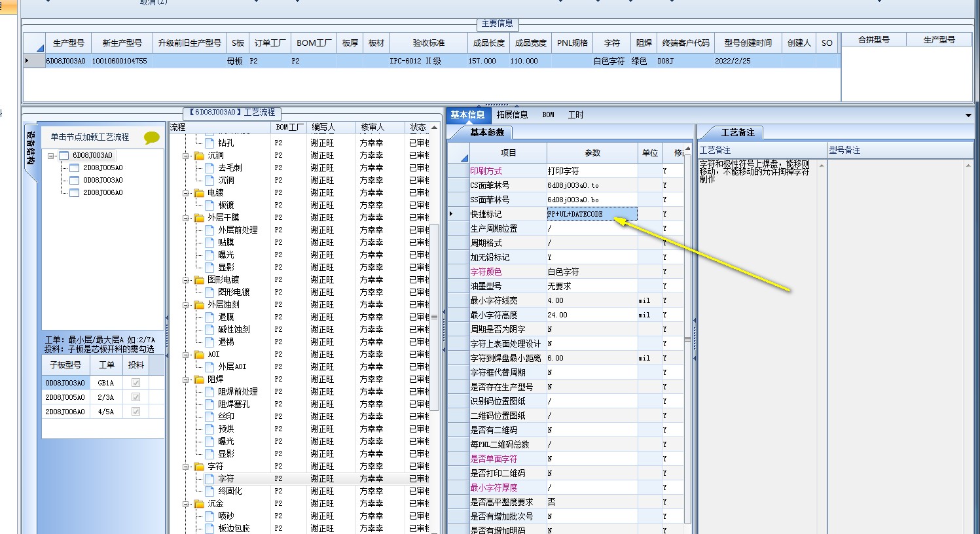This screenshot has width=980, height=534.
Task: Click the 合拼型号 column header
Action: (874, 40)
